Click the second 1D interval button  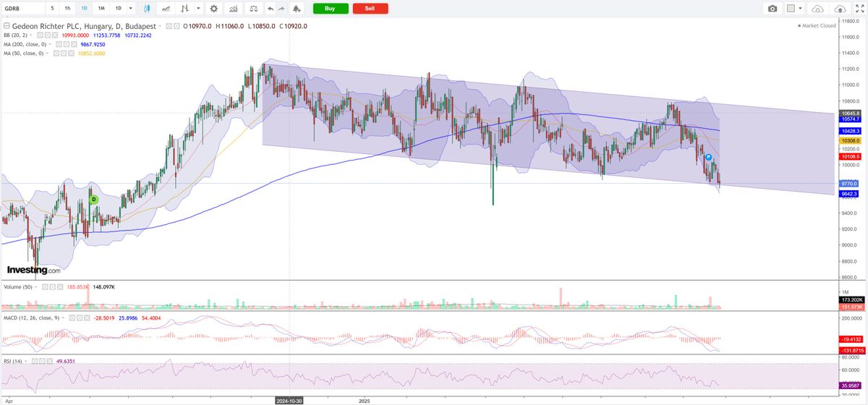click(119, 8)
